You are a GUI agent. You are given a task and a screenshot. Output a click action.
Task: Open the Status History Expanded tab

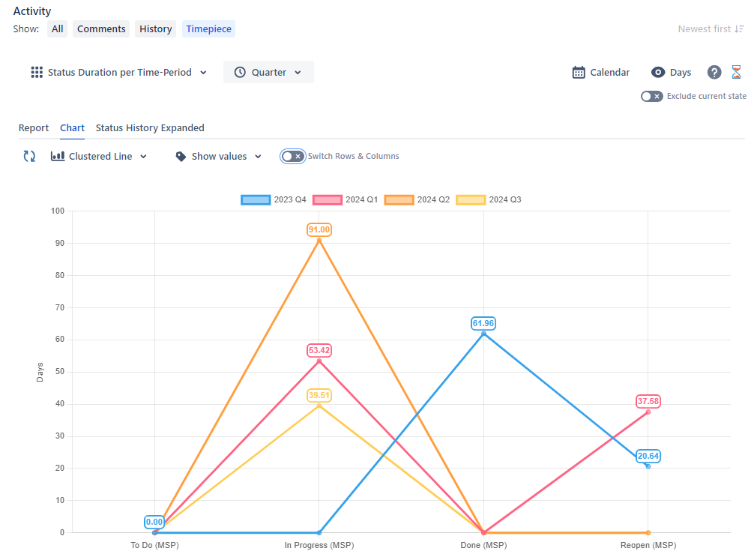coord(150,127)
